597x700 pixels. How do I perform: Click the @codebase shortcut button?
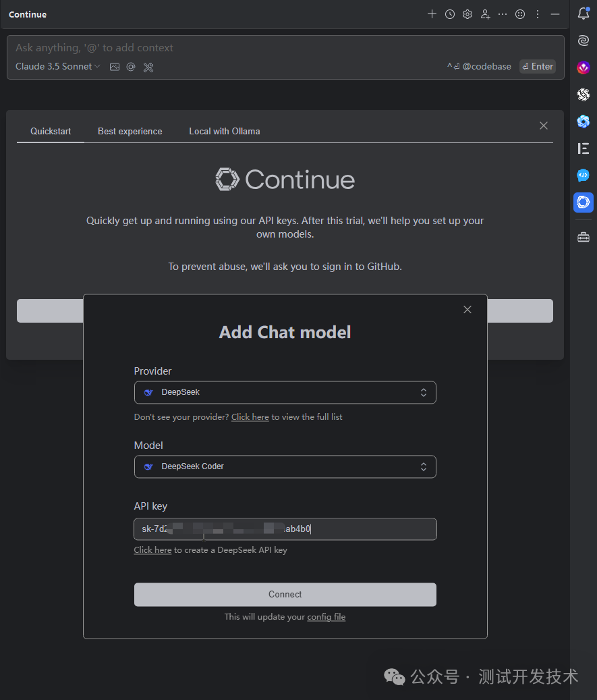479,67
